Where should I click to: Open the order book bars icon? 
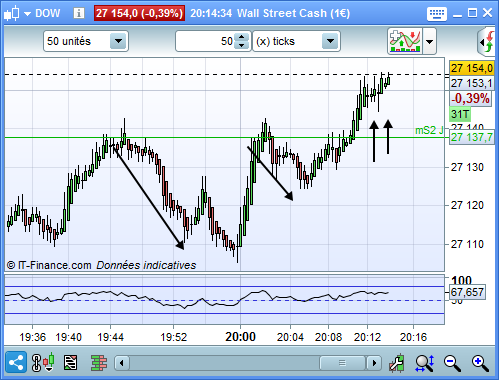(99, 363)
